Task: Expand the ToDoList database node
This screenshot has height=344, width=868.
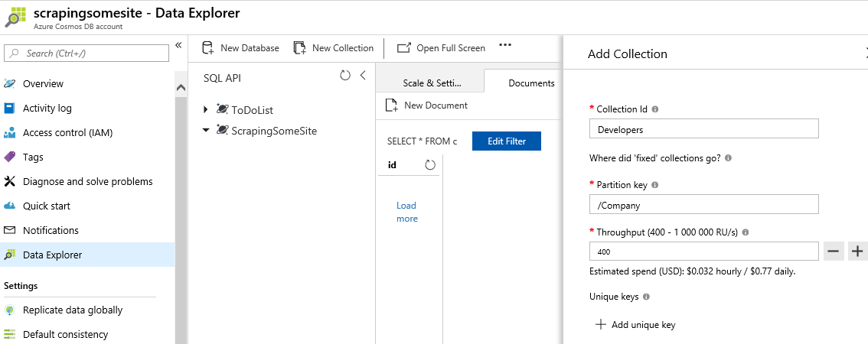Action: (206, 110)
